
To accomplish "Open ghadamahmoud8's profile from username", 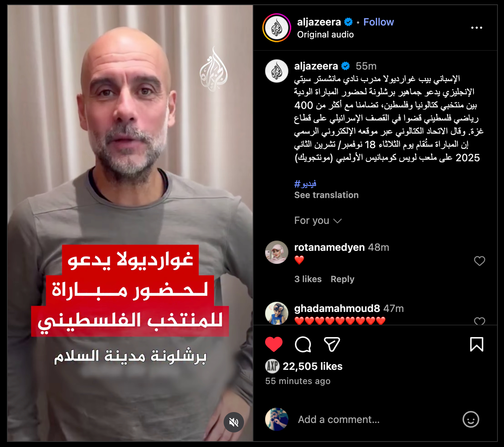I will (337, 308).
